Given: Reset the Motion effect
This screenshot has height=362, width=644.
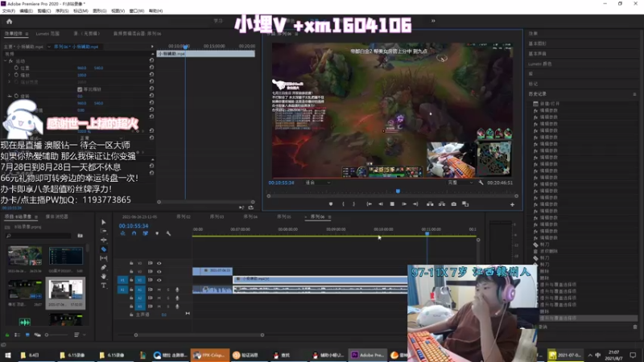Looking at the screenshot, I should tap(151, 60).
